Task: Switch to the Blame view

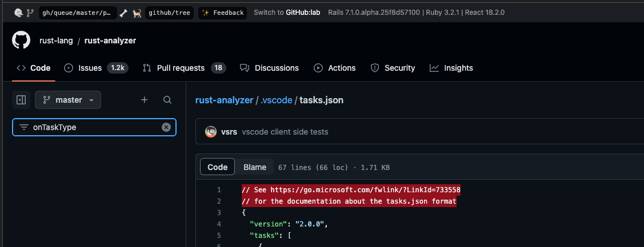Action: coord(255,167)
